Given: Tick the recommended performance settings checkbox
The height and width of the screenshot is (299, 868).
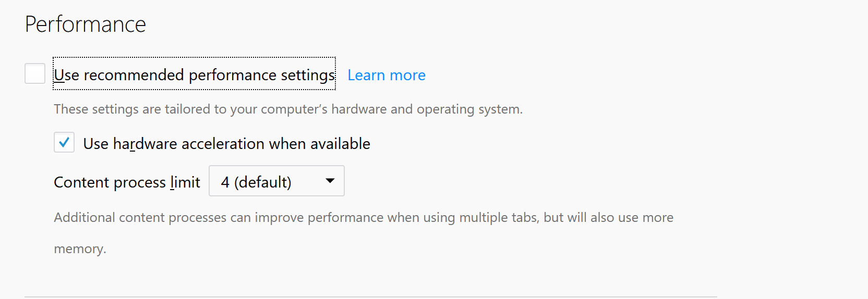Looking at the screenshot, I should click(x=35, y=73).
